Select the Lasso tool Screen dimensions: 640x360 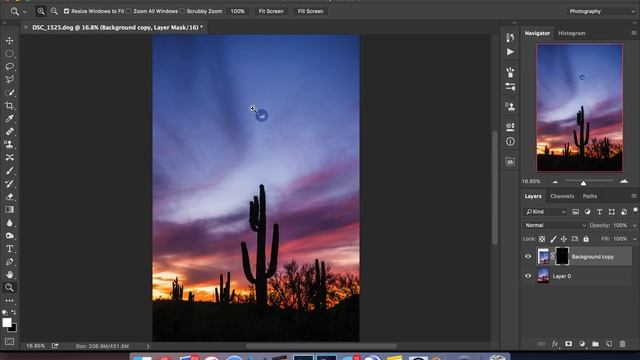point(9,67)
